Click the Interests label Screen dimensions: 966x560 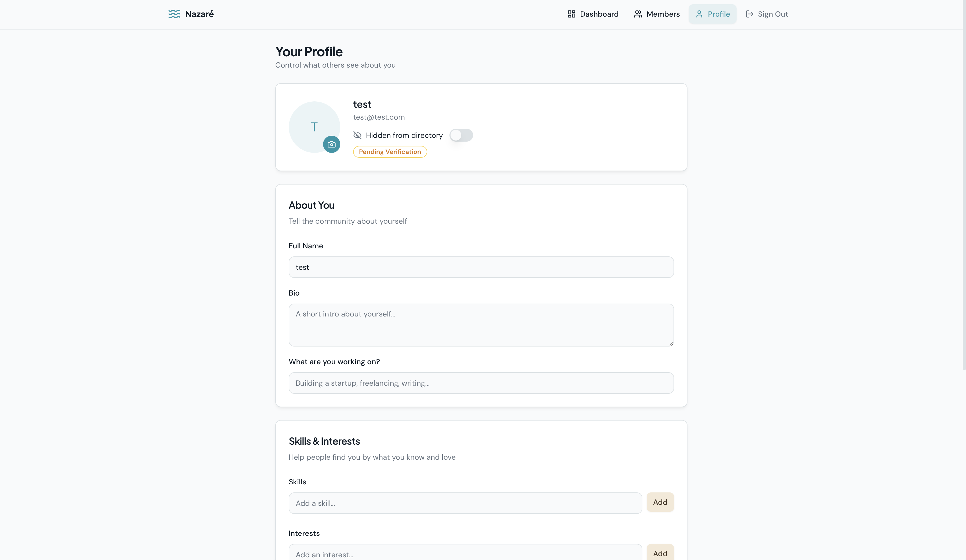[x=304, y=533]
